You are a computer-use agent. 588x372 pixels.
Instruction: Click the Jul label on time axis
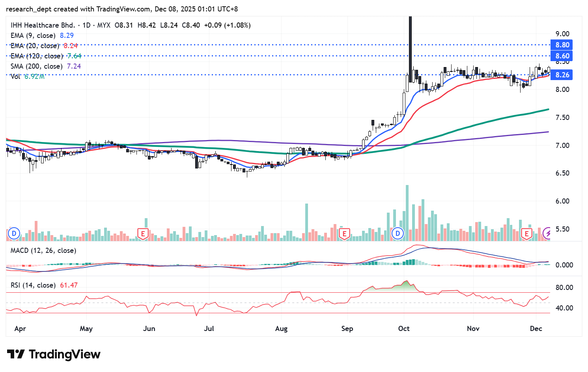pyautogui.click(x=209, y=329)
